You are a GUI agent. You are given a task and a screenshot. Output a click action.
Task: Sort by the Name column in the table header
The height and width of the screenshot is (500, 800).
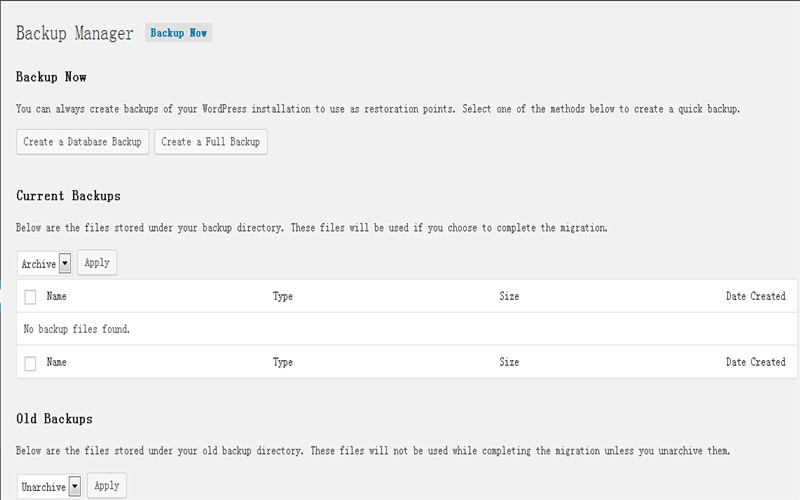(57, 297)
